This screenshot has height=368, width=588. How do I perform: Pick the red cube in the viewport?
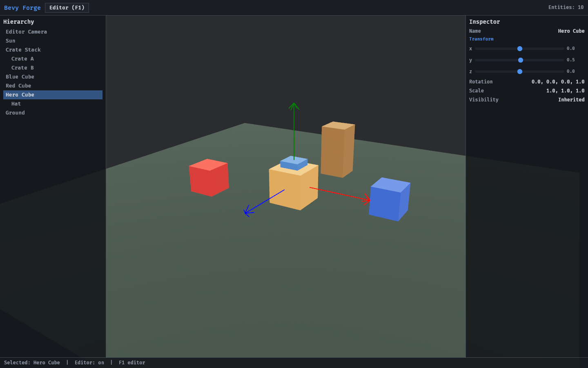pos(209,178)
